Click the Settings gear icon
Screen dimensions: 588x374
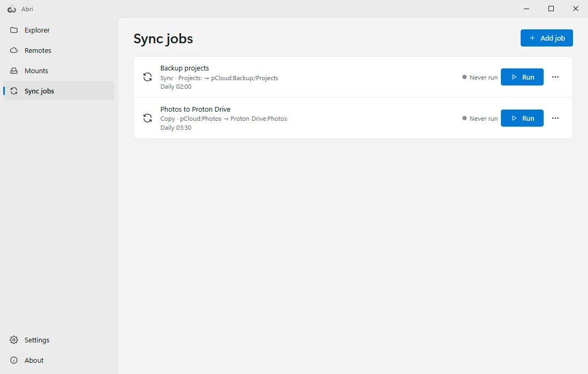(14, 340)
